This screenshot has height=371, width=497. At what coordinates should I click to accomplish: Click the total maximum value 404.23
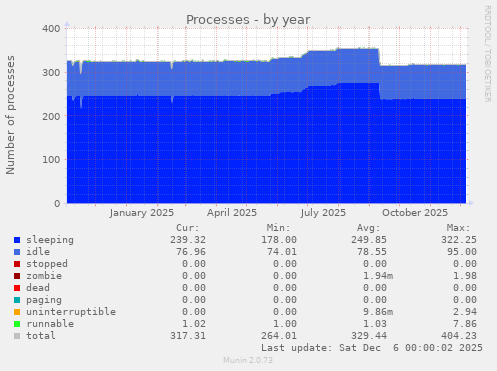[459, 336]
